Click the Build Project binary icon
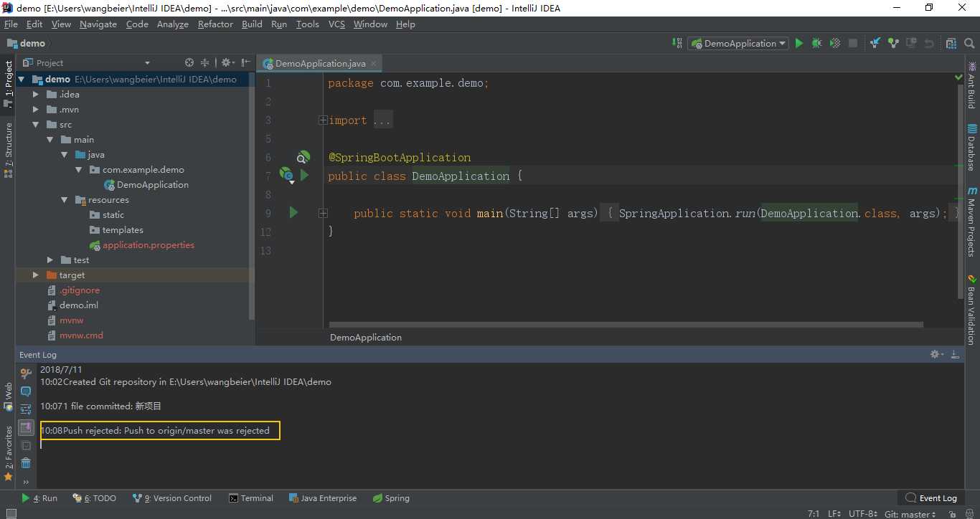The width and height of the screenshot is (980, 519). pos(677,44)
